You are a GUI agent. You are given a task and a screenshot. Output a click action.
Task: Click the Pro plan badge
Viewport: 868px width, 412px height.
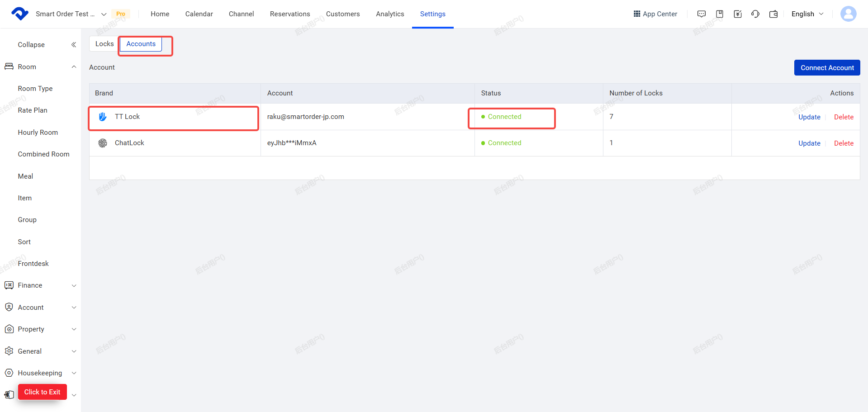[121, 14]
